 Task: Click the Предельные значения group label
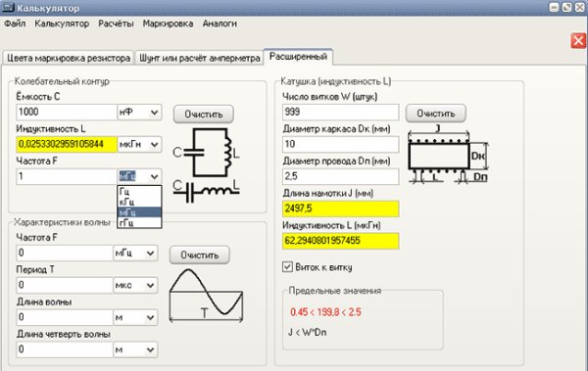point(335,291)
